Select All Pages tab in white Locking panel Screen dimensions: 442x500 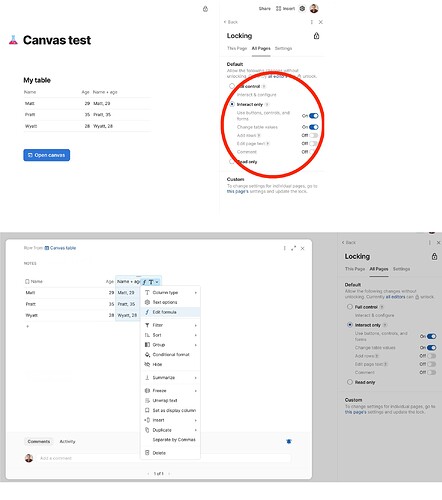[261, 48]
